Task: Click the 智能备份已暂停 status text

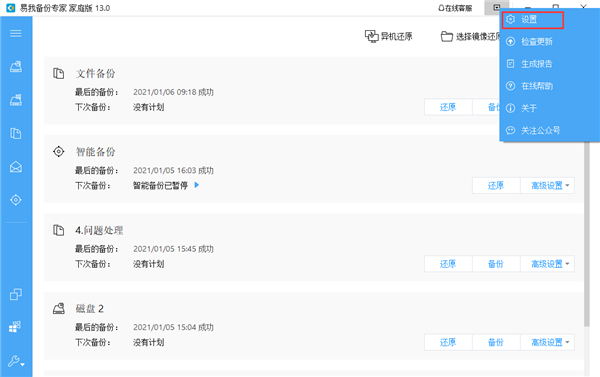Action: tap(160, 186)
